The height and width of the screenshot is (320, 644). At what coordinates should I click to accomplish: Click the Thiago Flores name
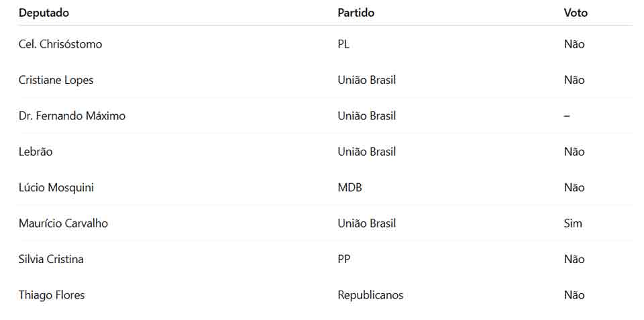coord(52,295)
